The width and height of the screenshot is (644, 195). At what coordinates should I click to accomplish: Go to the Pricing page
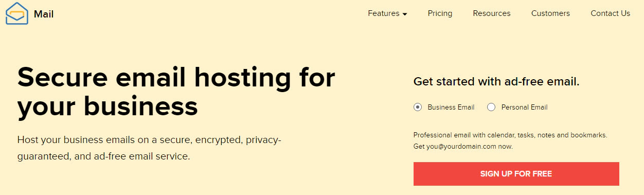click(x=440, y=13)
